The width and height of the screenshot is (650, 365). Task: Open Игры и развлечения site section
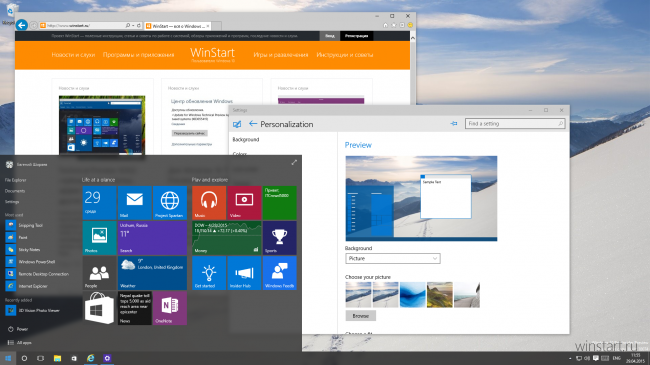[281, 55]
